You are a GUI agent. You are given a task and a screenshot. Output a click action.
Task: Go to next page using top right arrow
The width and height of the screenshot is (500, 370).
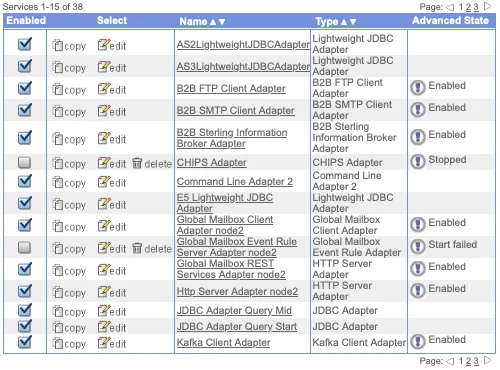coord(487,6)
